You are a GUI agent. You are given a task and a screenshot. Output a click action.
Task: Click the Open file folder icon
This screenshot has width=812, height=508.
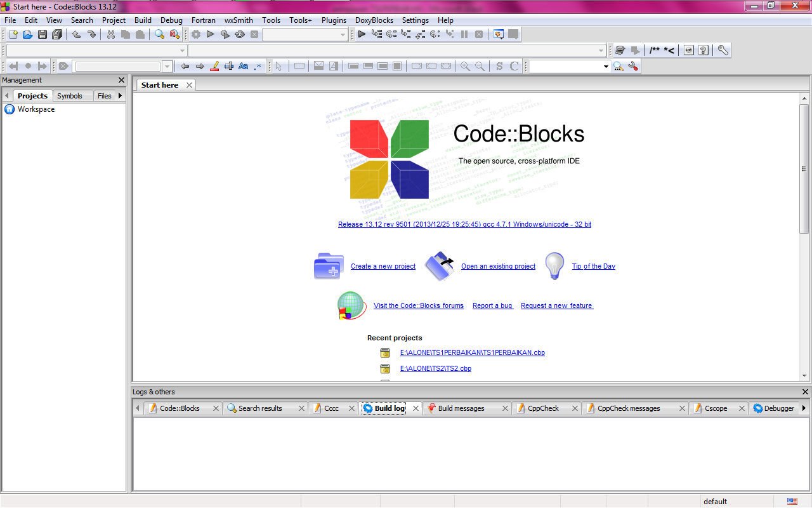click(x=27, y=34)
